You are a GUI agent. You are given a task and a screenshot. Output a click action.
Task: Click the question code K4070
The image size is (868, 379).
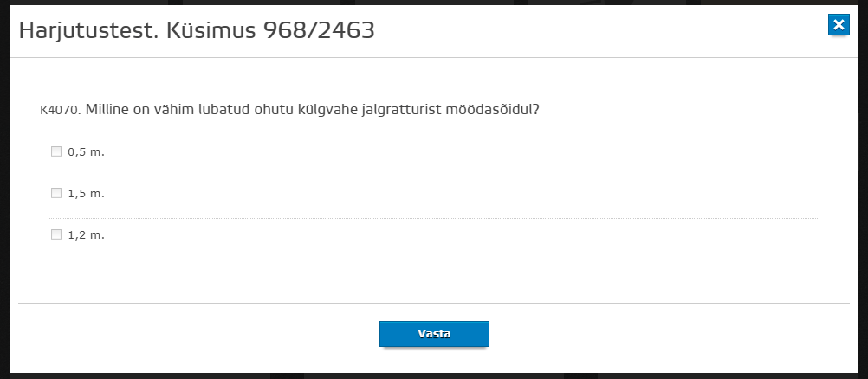[61, 110]
